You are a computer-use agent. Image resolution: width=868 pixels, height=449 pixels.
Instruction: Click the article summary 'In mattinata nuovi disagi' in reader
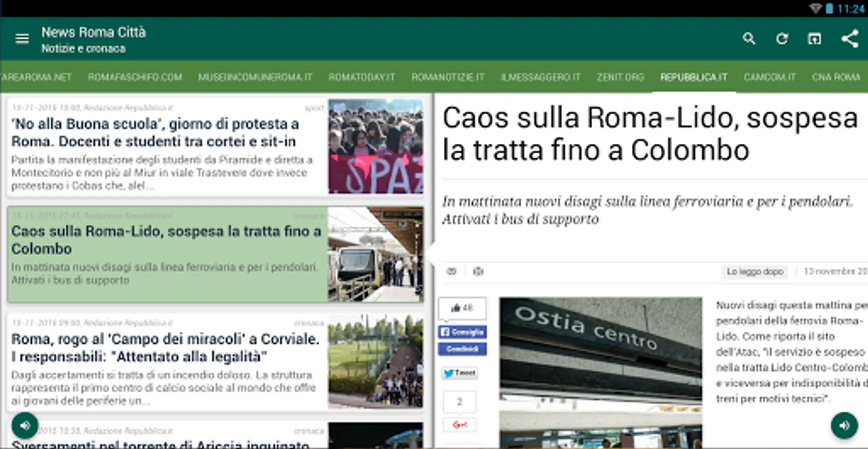(647, 210)
